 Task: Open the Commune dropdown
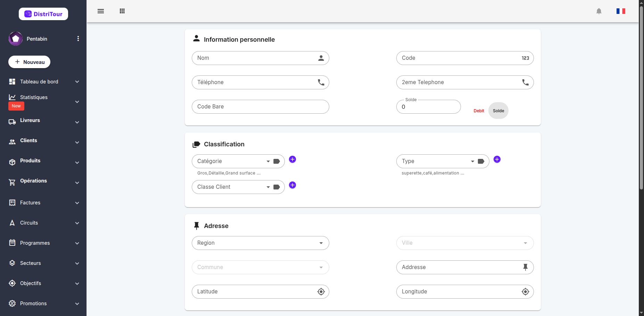[261, 267]
